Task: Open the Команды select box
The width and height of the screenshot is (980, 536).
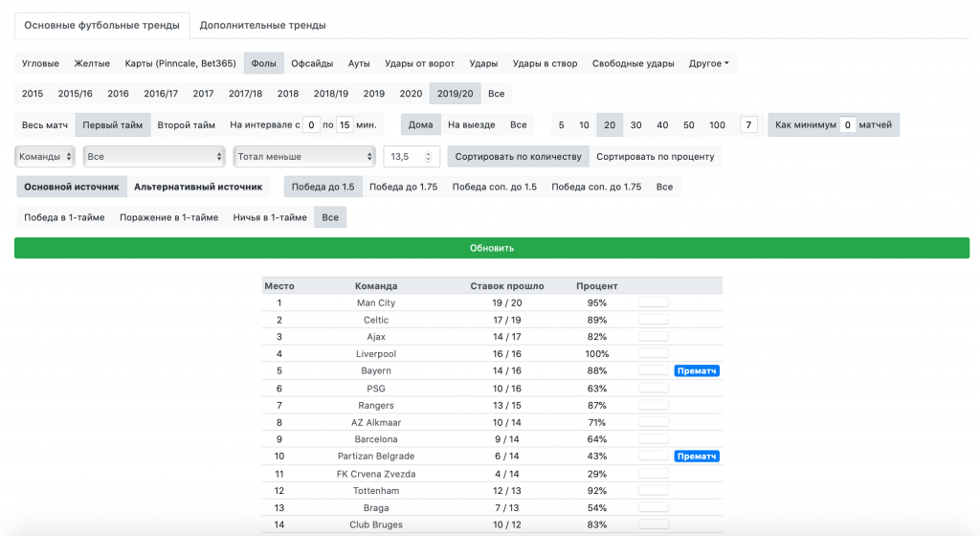Action: [45, 156]
